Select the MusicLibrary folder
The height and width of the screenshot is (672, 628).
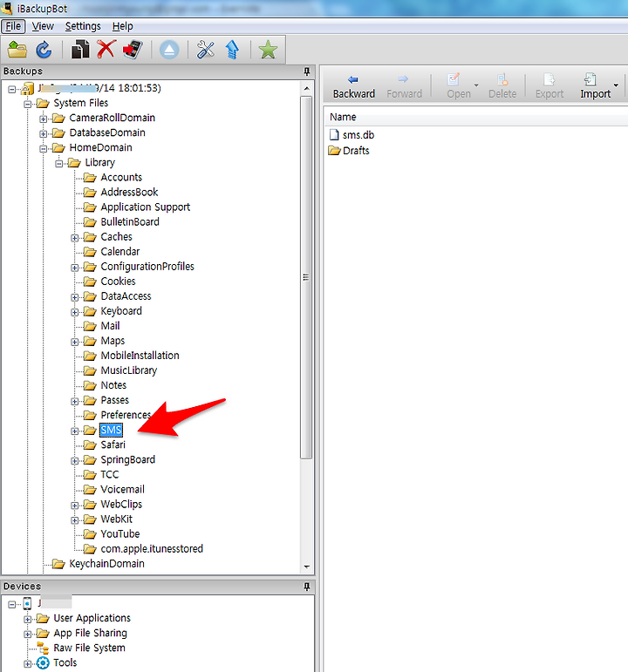click(129, 370)
